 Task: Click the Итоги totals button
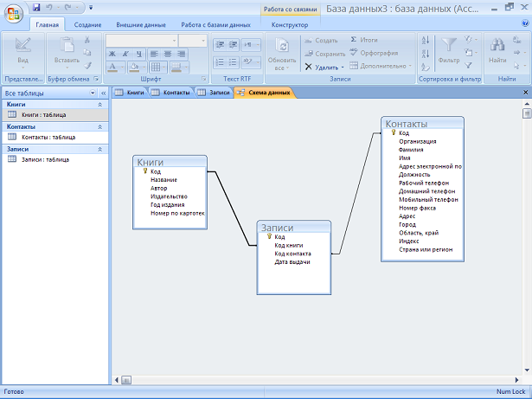coord(363,40)
